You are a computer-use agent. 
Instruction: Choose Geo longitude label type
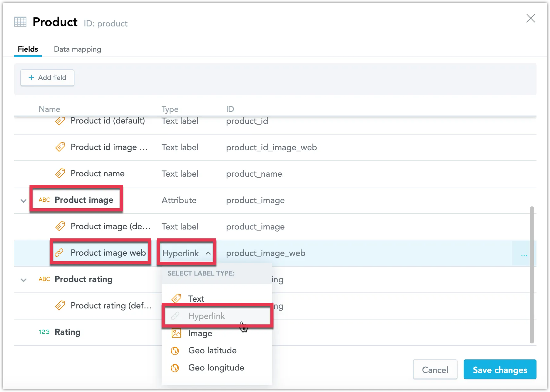(216, 368)
